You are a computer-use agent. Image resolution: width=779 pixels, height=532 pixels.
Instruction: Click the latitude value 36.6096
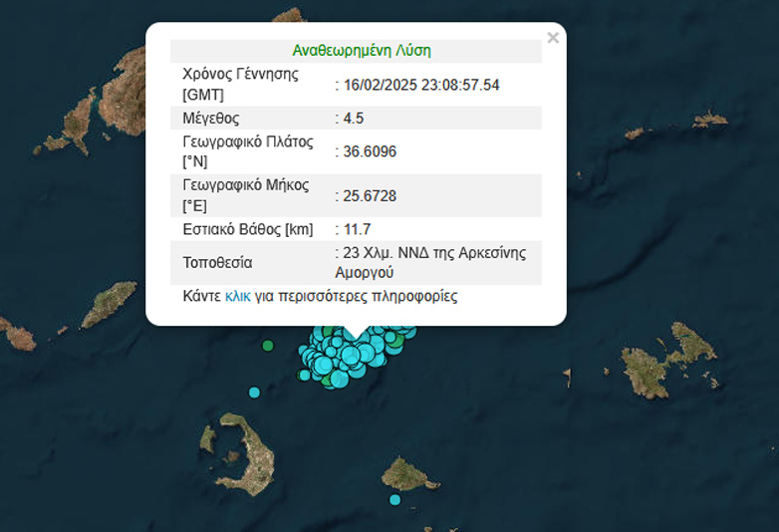(x=370, y=151)
